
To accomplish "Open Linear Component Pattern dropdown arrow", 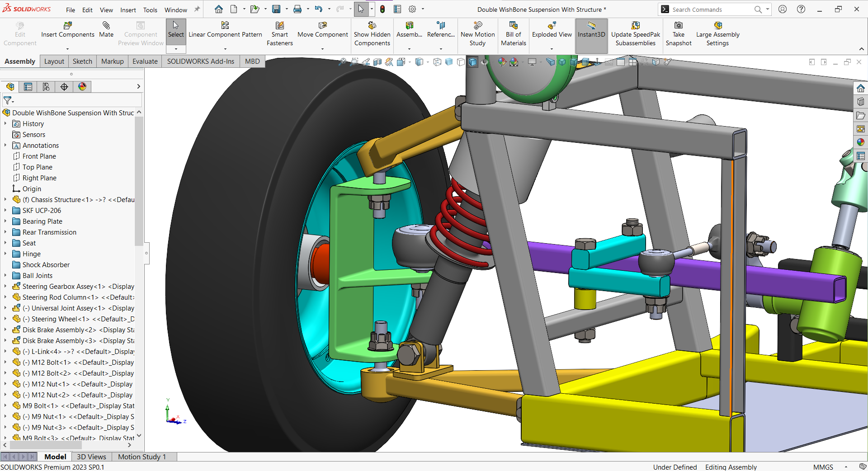I will (225, 49).
